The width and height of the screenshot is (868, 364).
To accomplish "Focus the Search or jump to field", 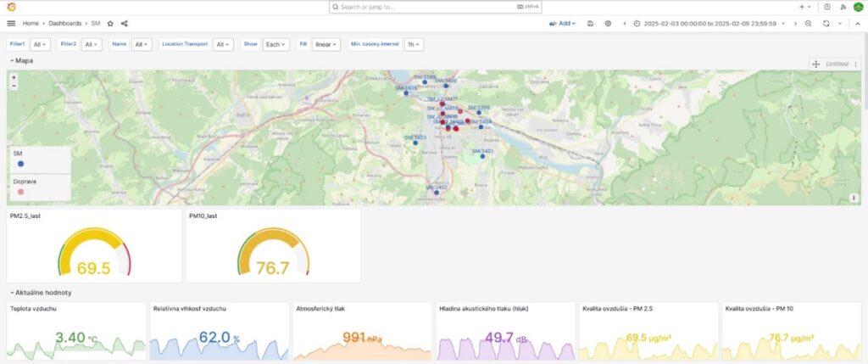I will [435, 7].
